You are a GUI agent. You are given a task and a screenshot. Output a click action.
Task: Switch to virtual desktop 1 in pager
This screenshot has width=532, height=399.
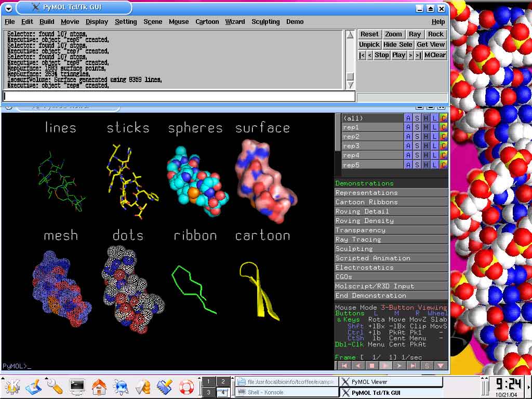point(209,381)
